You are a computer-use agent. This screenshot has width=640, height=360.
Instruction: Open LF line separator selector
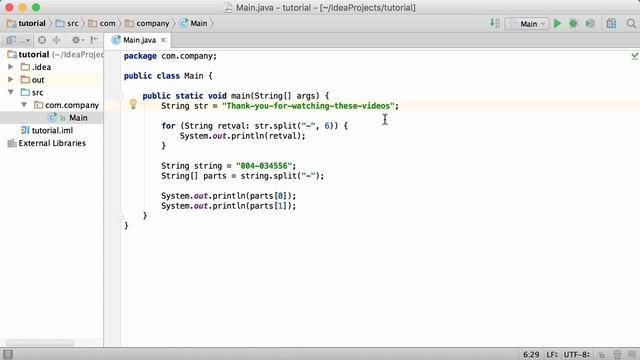552,354
